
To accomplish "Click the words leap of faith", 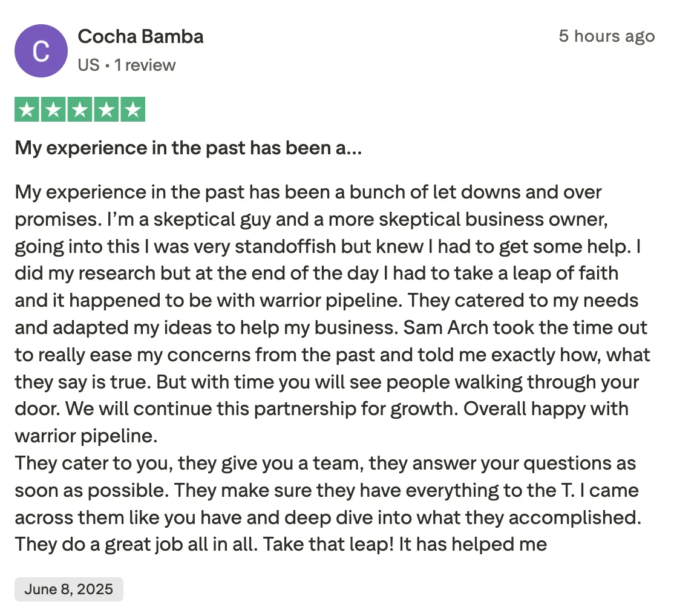I will 565,274.
